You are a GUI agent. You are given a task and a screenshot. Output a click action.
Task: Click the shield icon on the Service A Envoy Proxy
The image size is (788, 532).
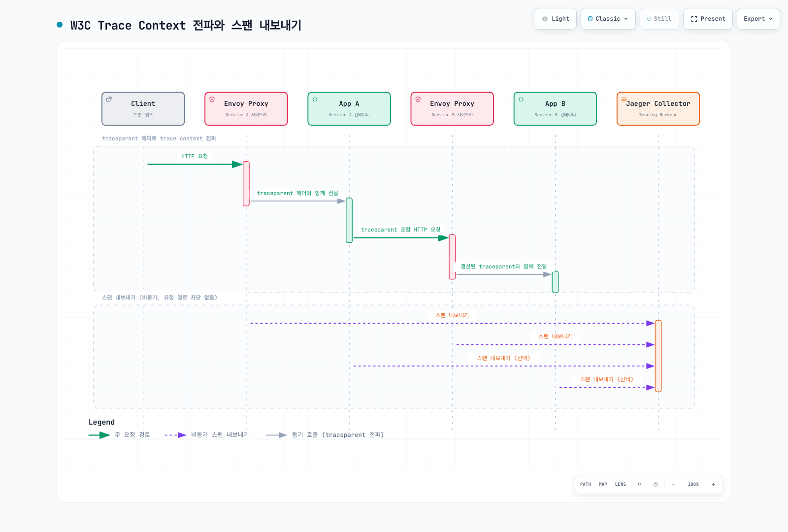[x=212, y=99]
